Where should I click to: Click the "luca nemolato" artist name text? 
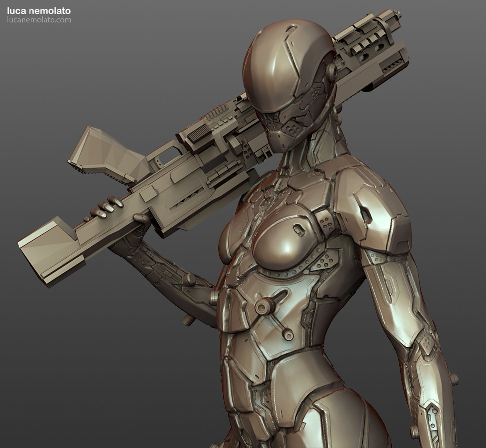tap(39, 11)
